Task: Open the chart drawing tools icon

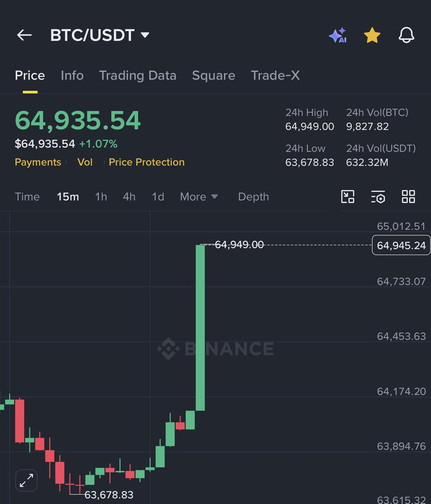Action: 347,197
